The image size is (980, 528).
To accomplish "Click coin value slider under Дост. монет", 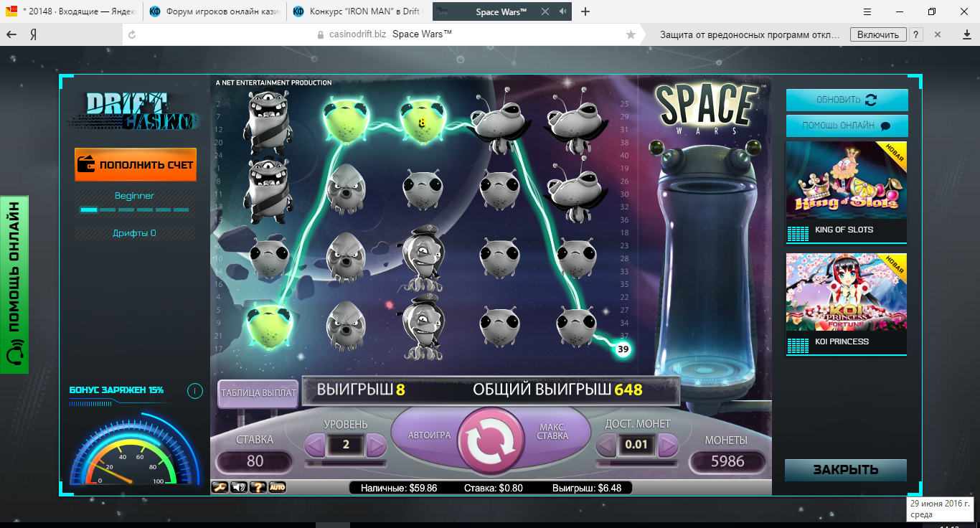I will (637, 463).
